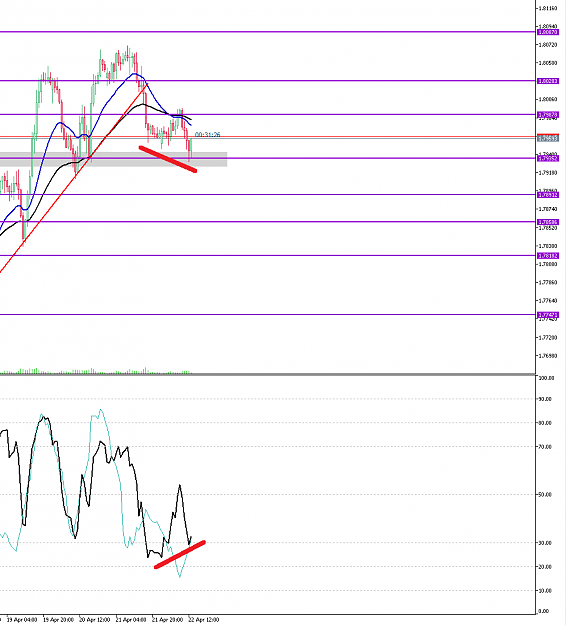Click the 20 Apr 12:00 time label
This screenshot has height=625, width=566.
click(94, 620)
